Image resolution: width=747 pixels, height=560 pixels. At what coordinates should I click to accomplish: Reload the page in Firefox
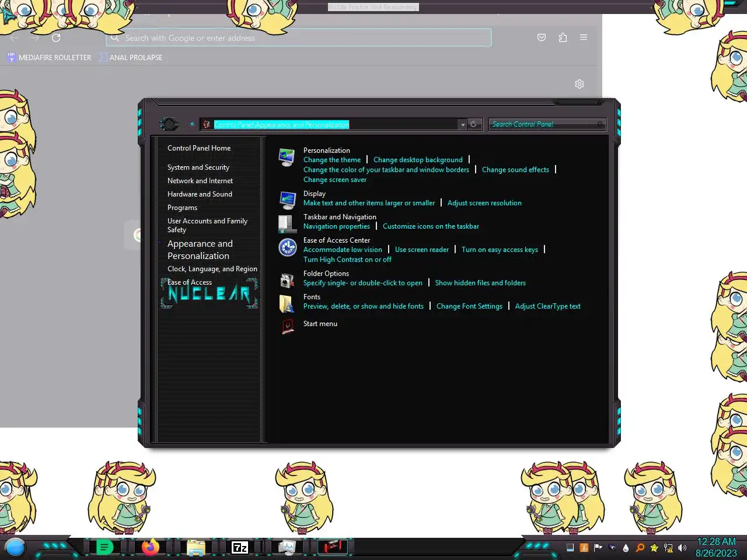click(x=56, y=38)
